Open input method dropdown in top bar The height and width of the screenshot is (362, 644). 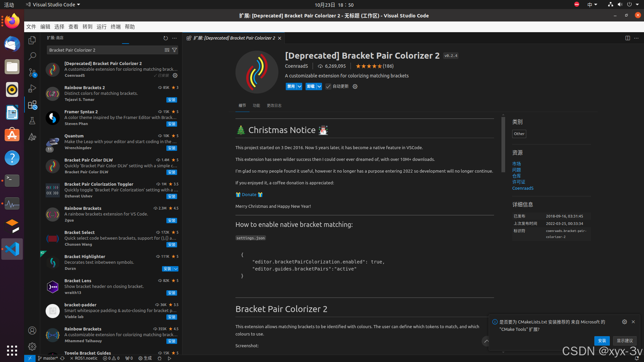[x=592, y=5]
